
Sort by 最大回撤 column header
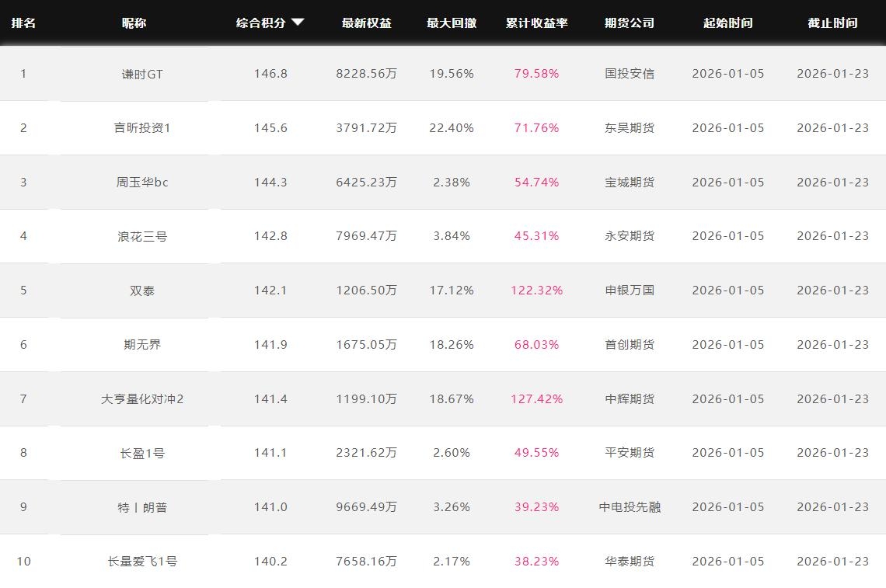click(451, 23)
